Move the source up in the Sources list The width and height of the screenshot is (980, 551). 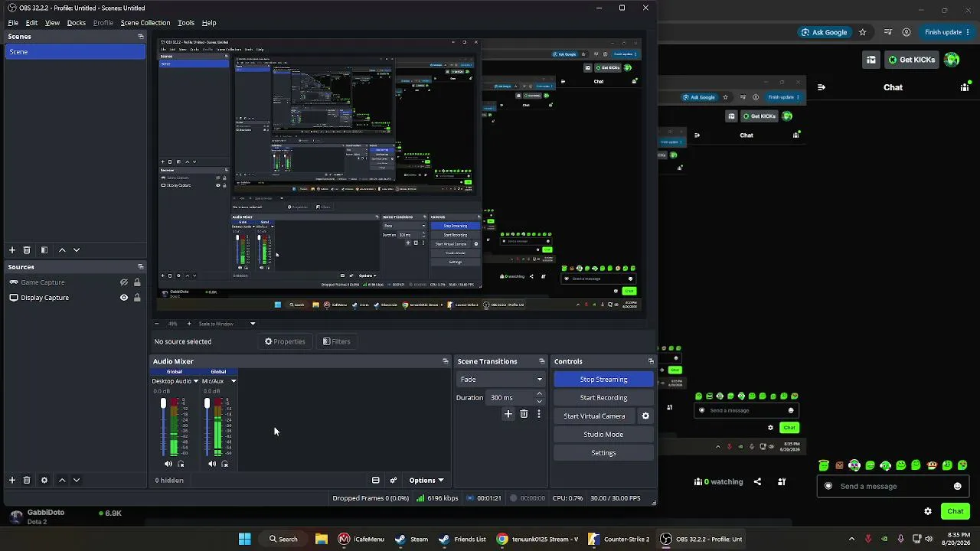(62, 481)
